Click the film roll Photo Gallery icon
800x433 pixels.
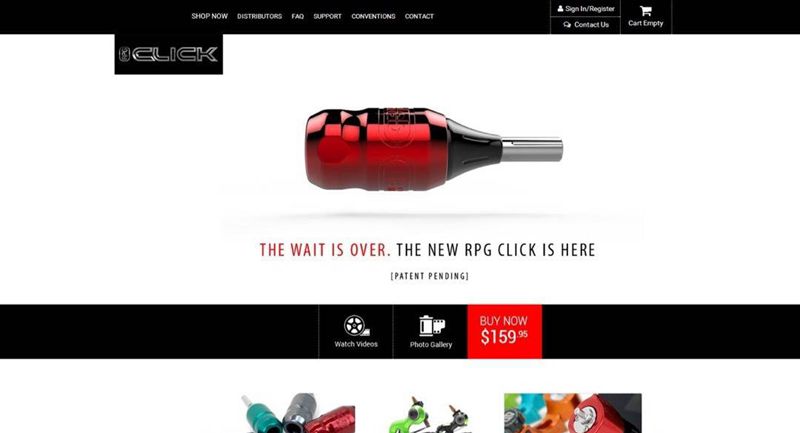[432, 326]
